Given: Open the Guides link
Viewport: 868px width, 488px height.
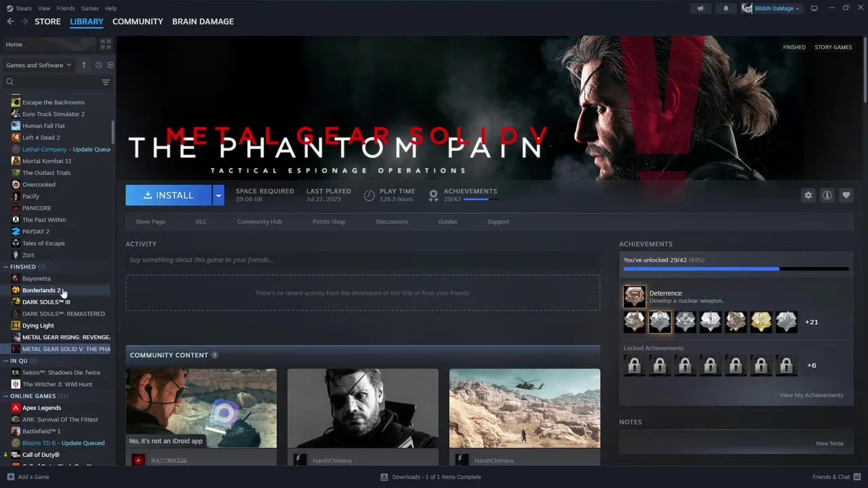Looking at the screenshot, I should tap(448, 222).
